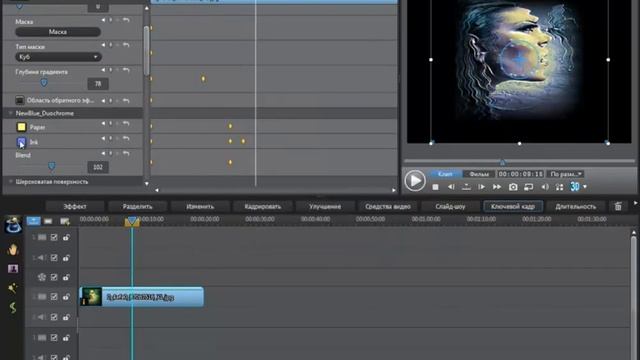
Task: Open the Эффект function
Action: point(75,207)
